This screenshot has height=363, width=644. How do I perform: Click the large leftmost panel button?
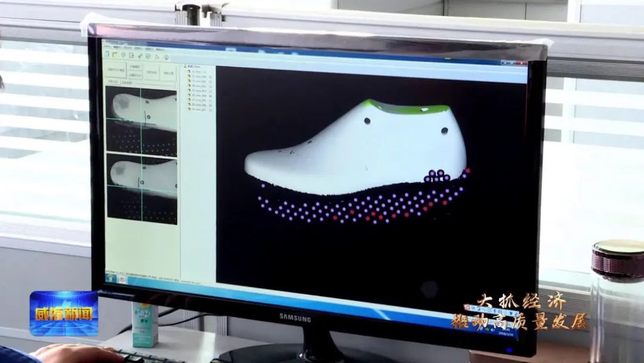pos(116,69)
